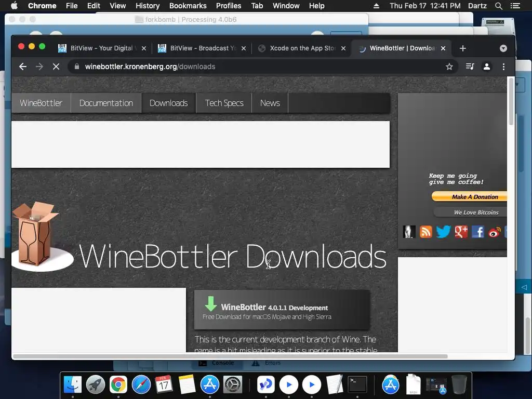
Task: Open the Bookmarks menu
Action: (x=188, y=6)
